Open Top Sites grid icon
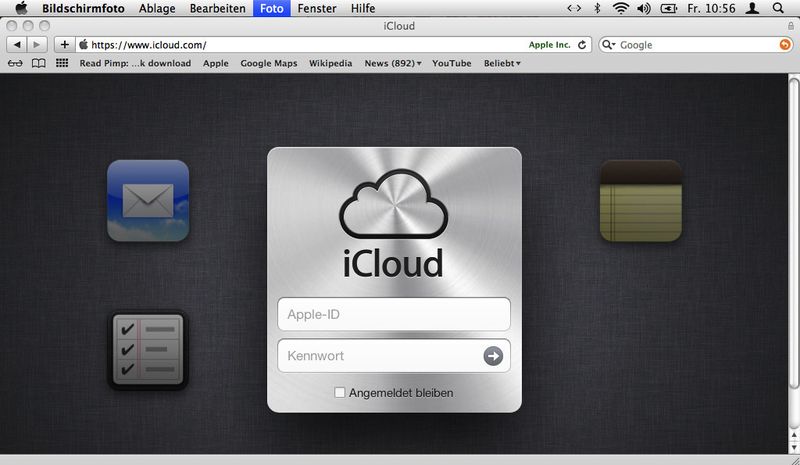 click(x=62, y=63)
